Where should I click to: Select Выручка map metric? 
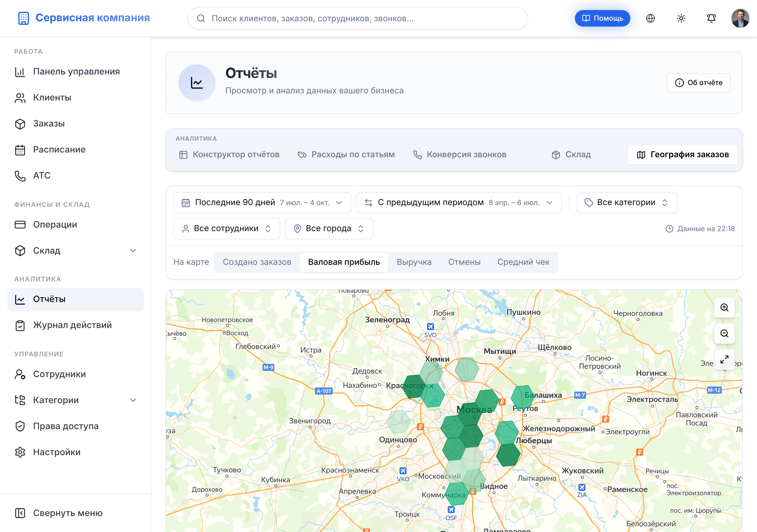coord(414,262)
